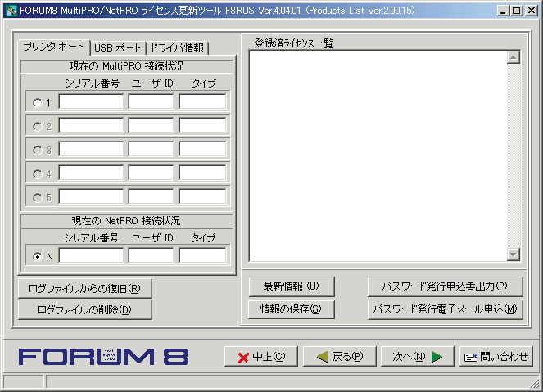
Task: Select MultiPRO radio button 2
Action: coord(38,127)
